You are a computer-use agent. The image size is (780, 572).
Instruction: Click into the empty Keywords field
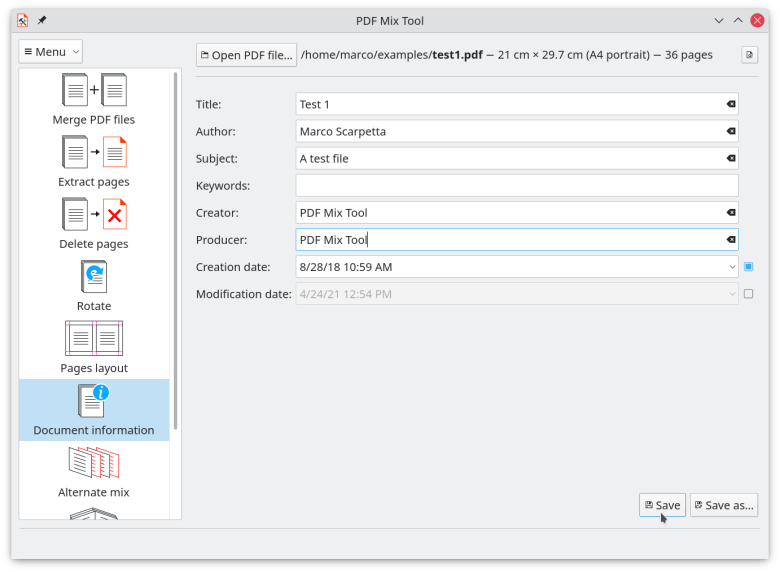click(516, 186)
